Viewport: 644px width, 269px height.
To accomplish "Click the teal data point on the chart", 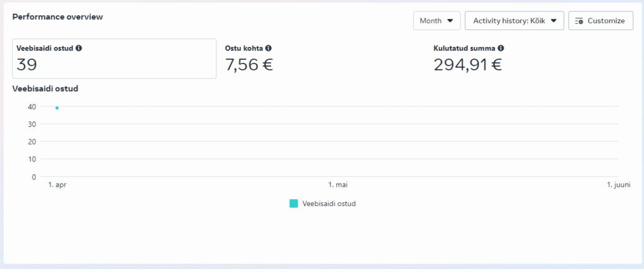I will pyautogui.click(x=57, y=108).
